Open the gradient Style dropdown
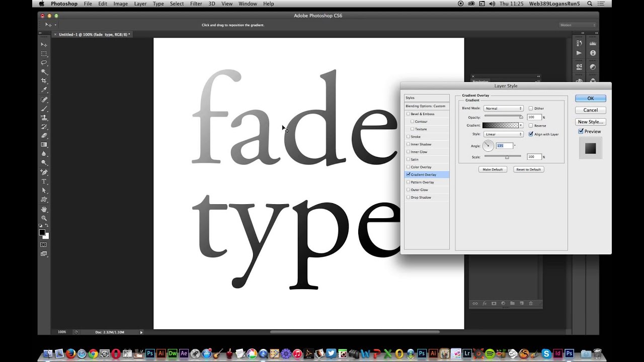The height and width of the screenshot is (362, 644). [504, 134]
